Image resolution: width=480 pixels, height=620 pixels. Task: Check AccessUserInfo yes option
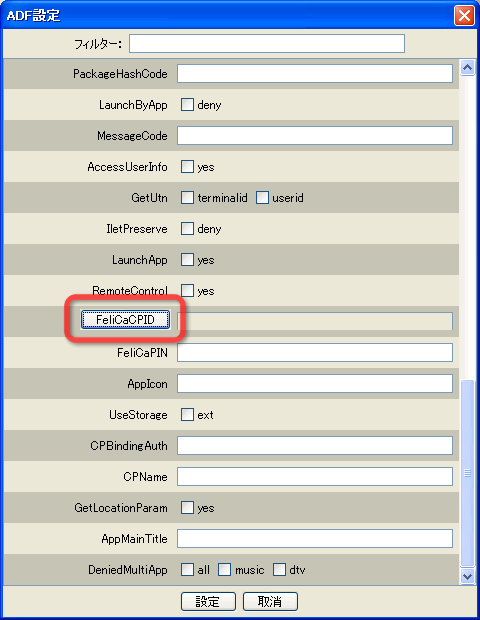187,166
